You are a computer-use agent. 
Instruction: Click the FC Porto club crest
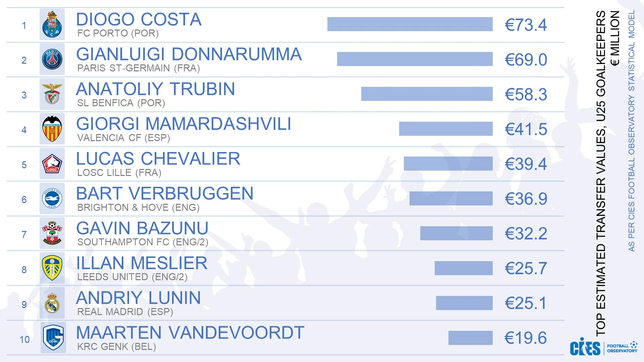tap(52, 25)
